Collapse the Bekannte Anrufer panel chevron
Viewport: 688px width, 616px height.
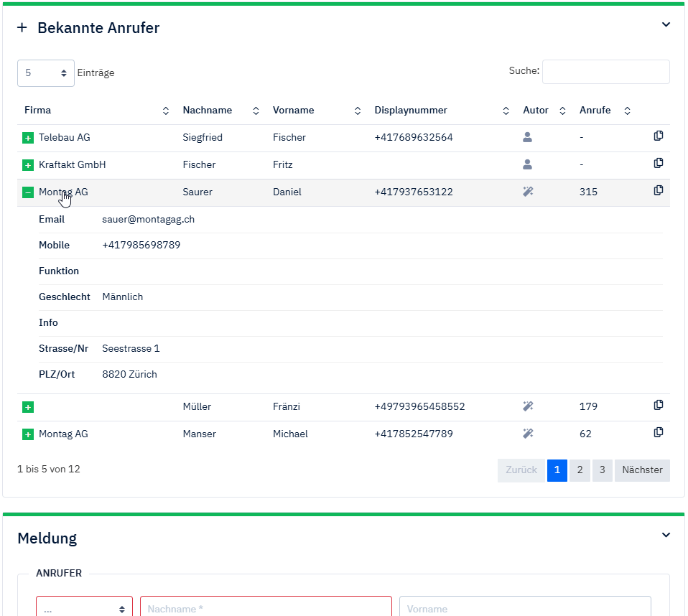click(x=666, y=25)
